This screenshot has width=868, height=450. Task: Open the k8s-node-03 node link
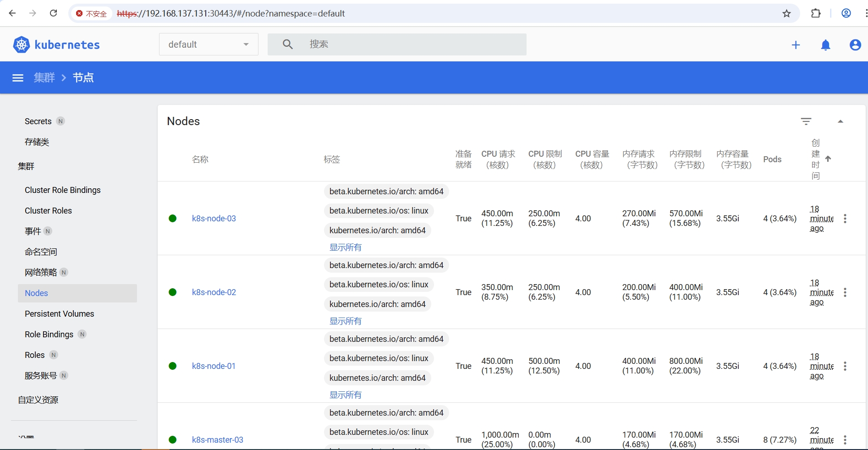pos(214,219)
